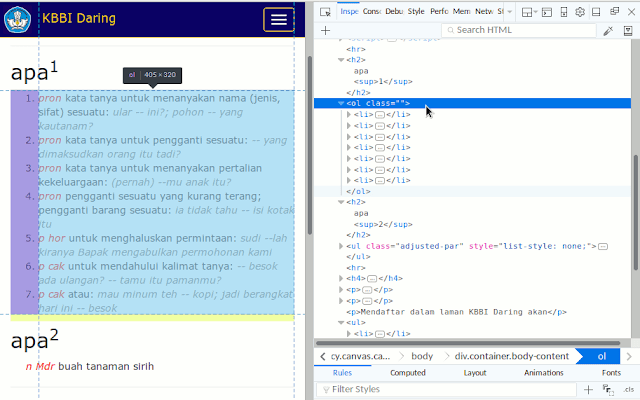Viewport: 640px width, 400px height.
Task: Add a new style rule
Action: click(588, 389)
